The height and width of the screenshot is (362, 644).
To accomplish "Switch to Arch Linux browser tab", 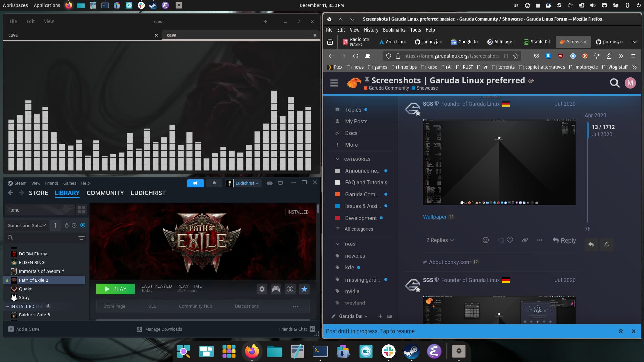I will (x=392, y=42).
